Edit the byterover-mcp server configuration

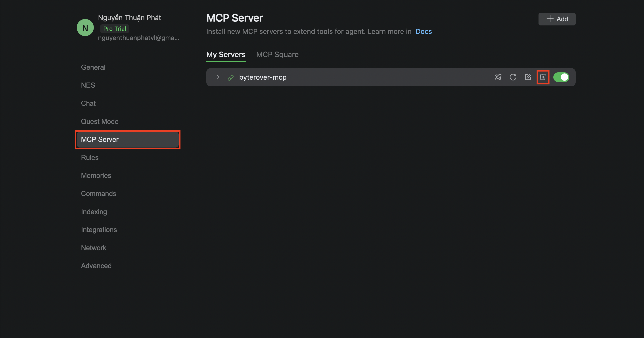click(528, 77)
